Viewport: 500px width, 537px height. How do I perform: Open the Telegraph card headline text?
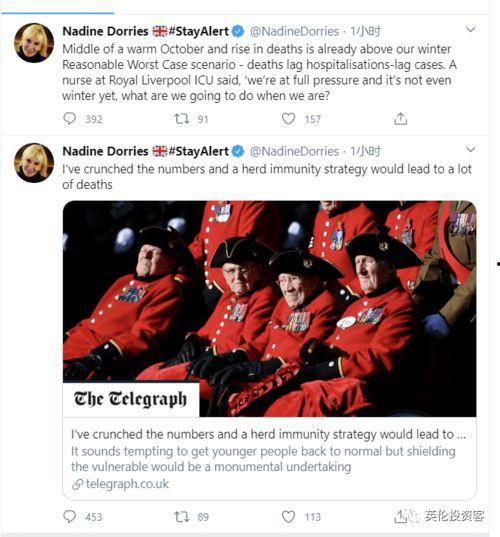(x=268, y=434)
